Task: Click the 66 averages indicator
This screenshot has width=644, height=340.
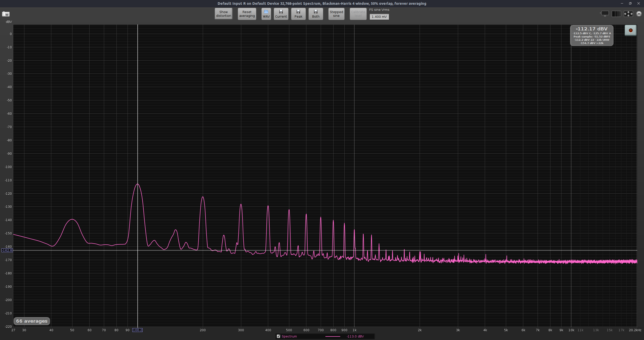Action: pyautogui.click(x=32, y=321)
